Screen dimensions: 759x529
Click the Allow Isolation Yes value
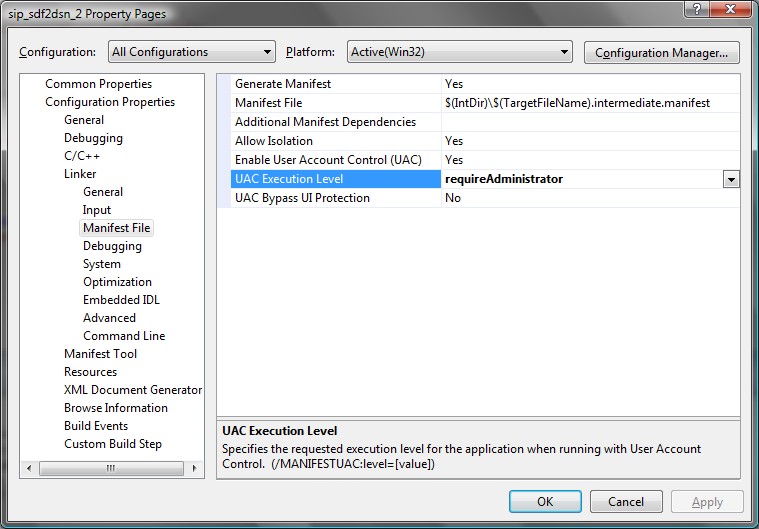click(x=454, y=141)
